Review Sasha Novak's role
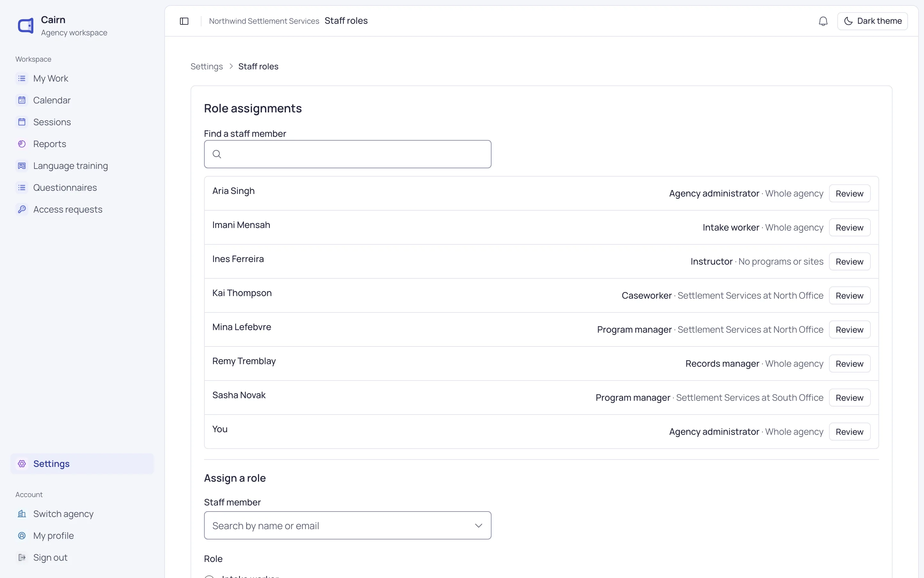The width and height of the screenshot is (924, 578). click(x=849, y=398)
